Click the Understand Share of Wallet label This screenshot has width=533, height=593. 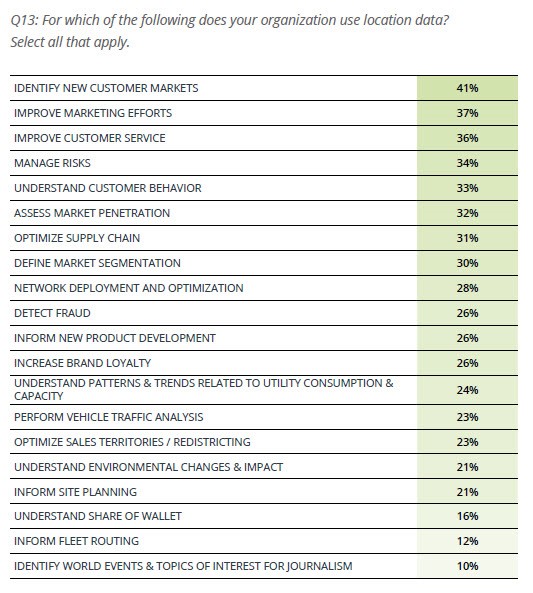point(98,516)
